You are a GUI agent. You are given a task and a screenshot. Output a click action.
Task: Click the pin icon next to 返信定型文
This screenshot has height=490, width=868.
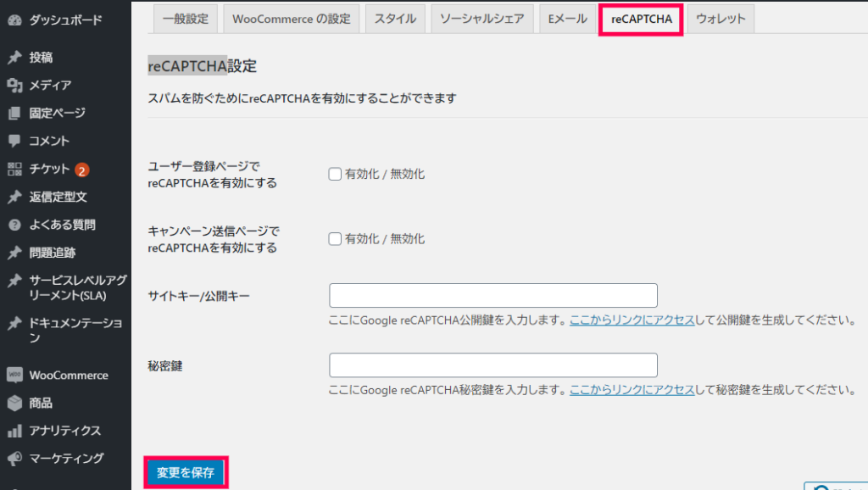[15, 197]
